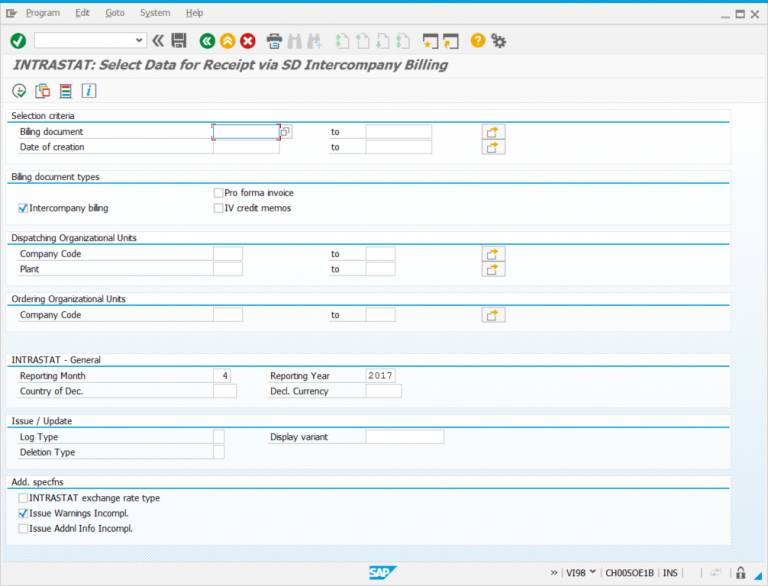The height and width of the screenshot is (586, 768).
Task: Tick the Pro forma invoice checkbox
Action: click(x=218, y=193)
